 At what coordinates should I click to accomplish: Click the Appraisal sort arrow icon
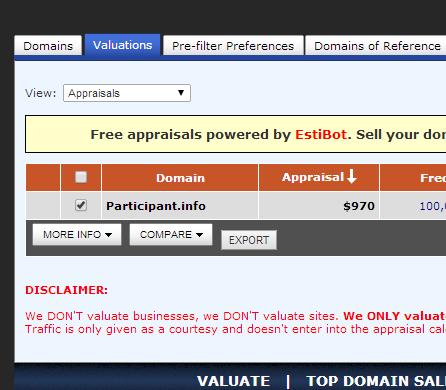tap(352, 176)
